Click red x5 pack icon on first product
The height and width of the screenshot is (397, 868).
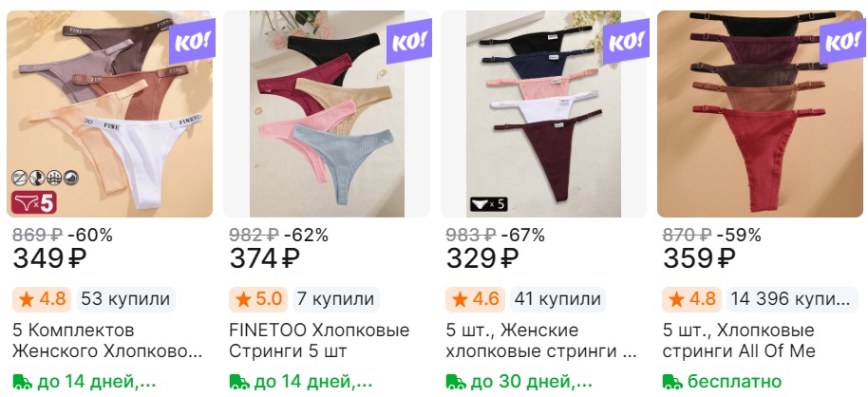(x=34, y=202)
